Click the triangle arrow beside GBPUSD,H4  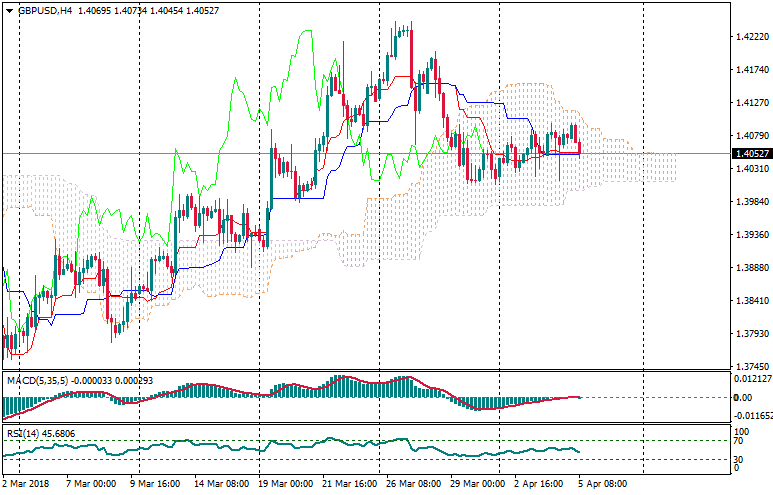(9, 10)
